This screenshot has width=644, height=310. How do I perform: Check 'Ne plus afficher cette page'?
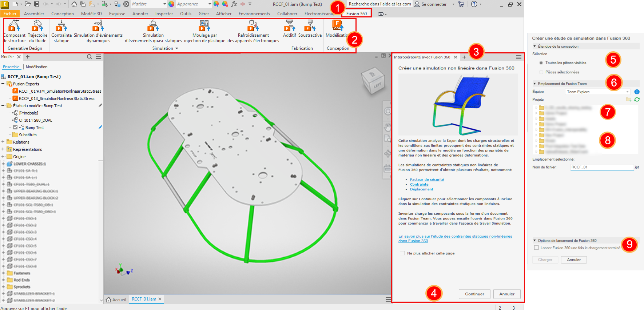tap(402, 253)
